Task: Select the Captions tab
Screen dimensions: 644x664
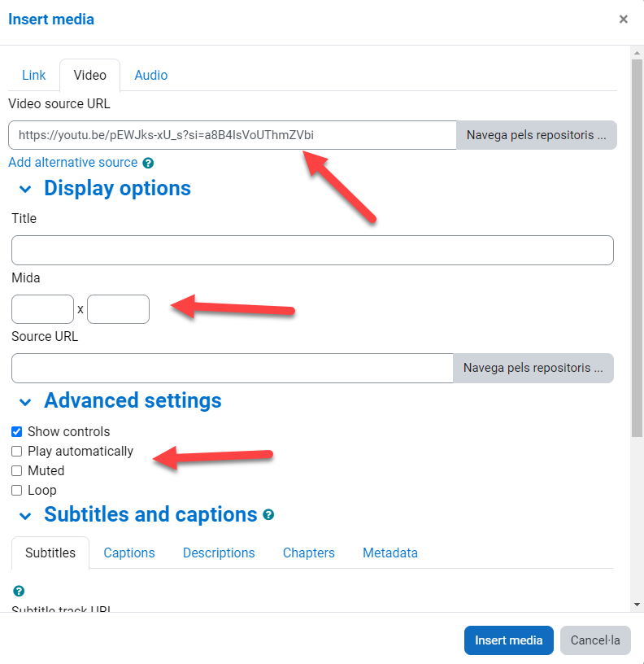Action: point(129,553)
